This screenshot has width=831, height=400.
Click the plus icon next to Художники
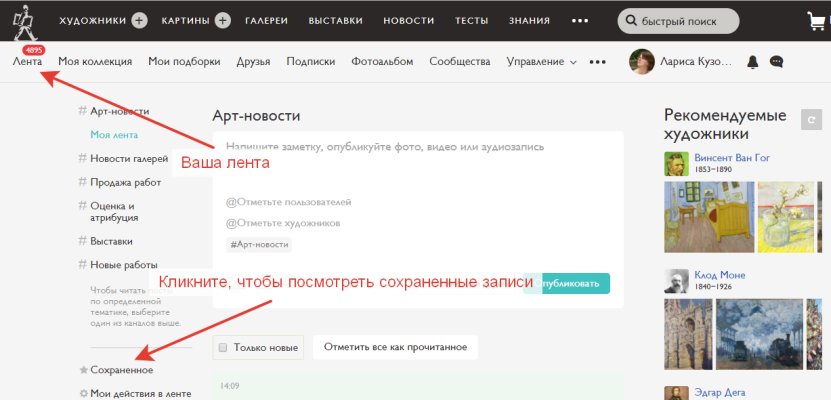[x=139, y=21]
